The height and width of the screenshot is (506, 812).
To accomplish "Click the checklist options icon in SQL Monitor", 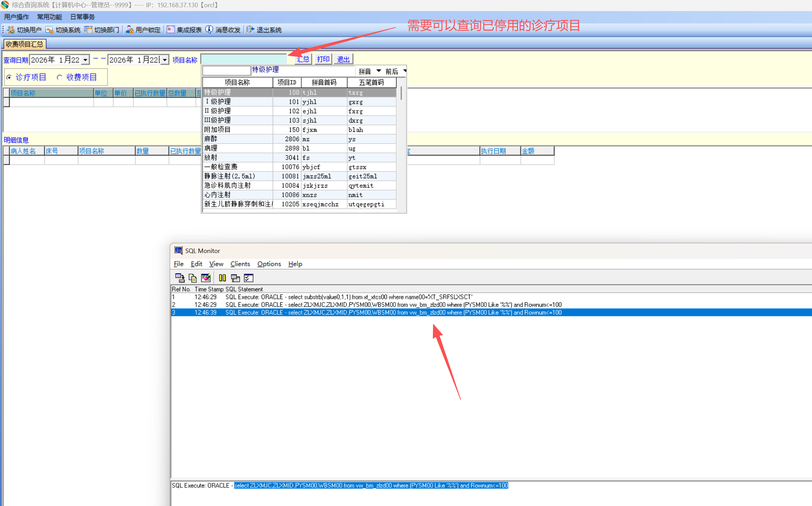I will point(249,278).
